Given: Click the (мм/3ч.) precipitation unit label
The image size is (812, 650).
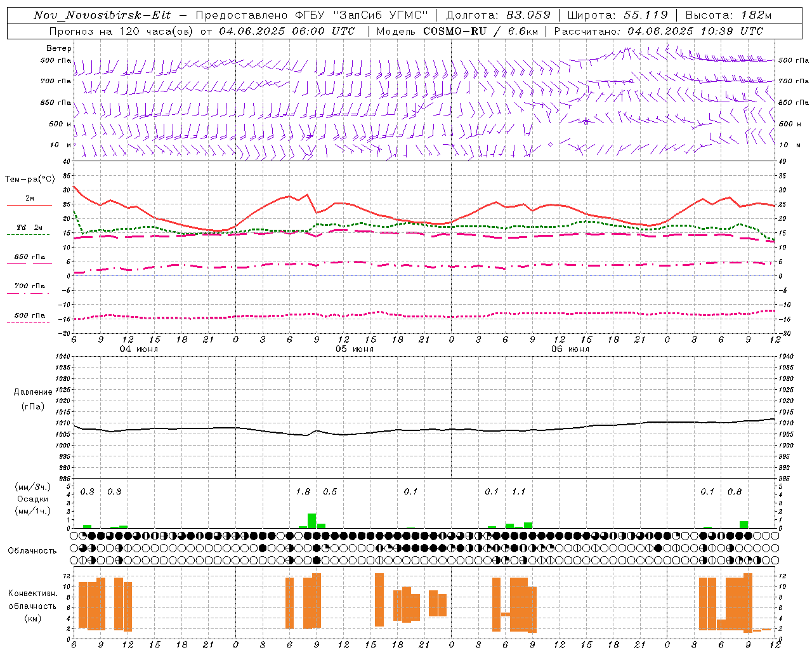Looking at the screenshot, I should [x=33, y=487].
